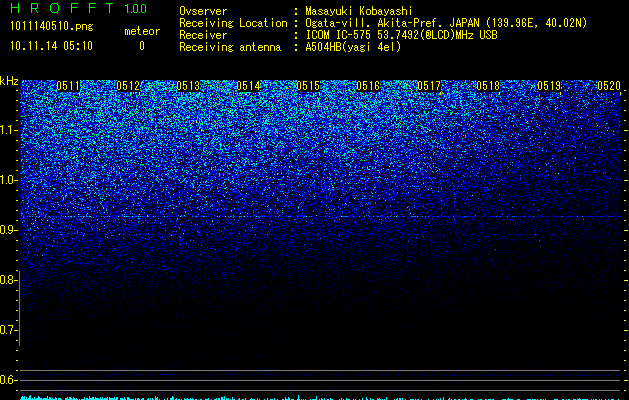Click the Receiving antenna label
Viewport: 629px width, 400px height.
pos(230,47)
